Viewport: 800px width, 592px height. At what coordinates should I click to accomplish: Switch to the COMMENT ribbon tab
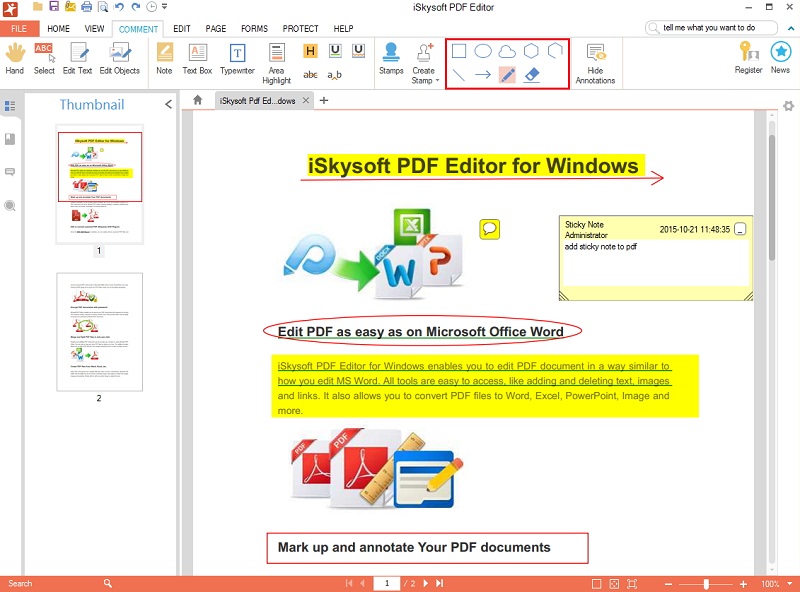click(x=138, y=29)
